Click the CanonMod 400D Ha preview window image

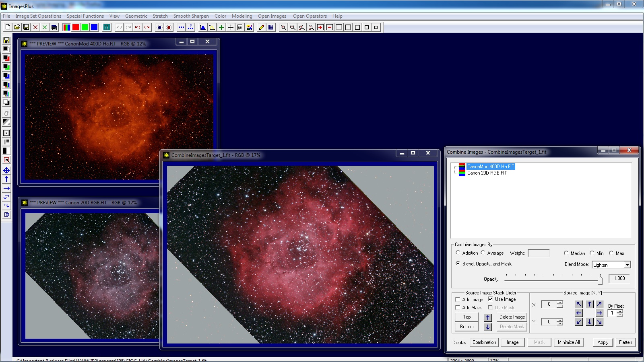tap(119, 117)
